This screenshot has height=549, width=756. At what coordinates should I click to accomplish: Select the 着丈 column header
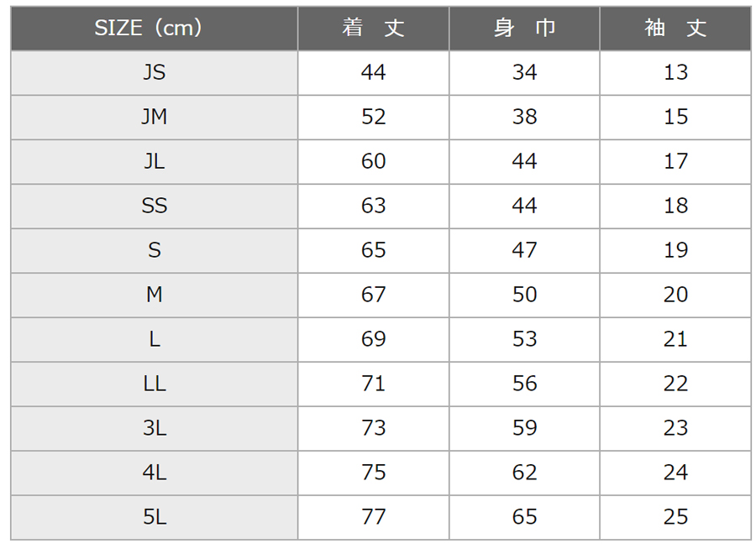tap(374, 29)
